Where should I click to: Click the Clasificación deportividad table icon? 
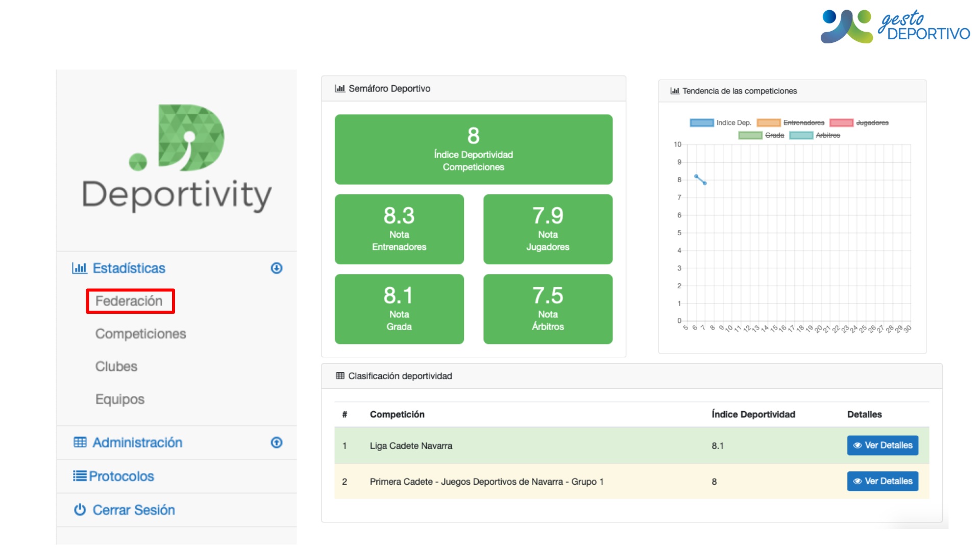(x=340, y=376)
